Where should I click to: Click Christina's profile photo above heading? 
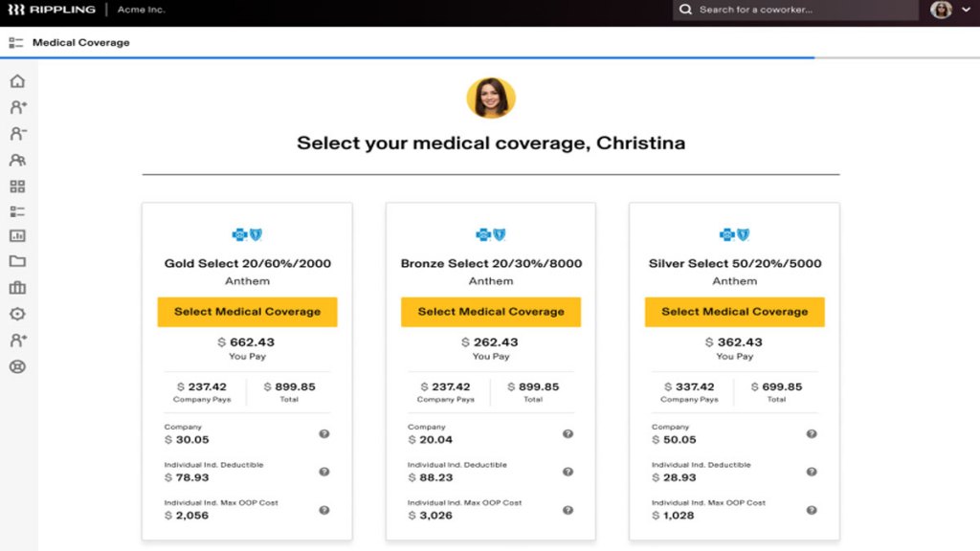[491, 98]
